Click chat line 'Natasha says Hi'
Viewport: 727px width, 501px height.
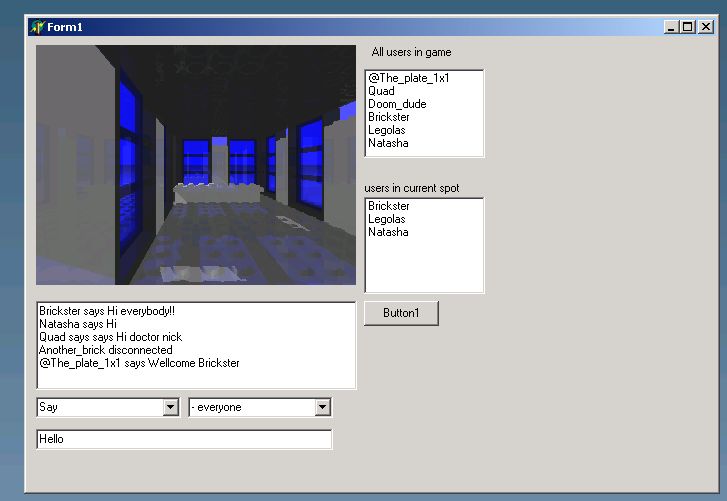78,324
